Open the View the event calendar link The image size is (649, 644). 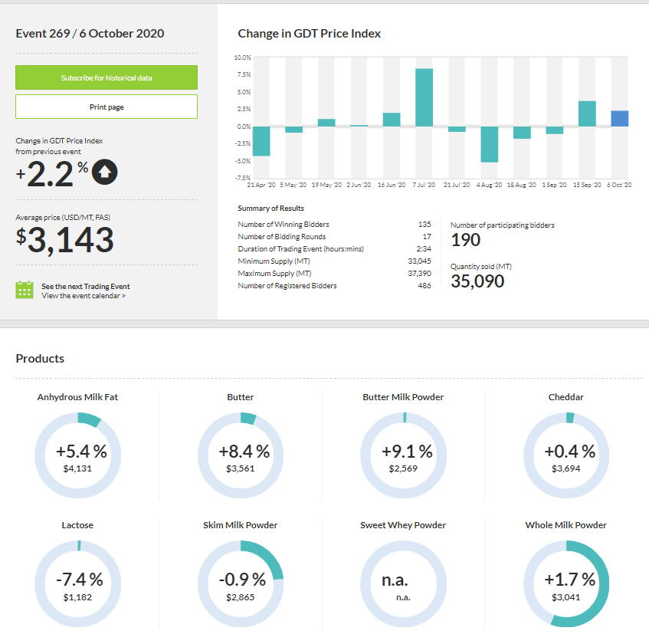coord(84,295)
